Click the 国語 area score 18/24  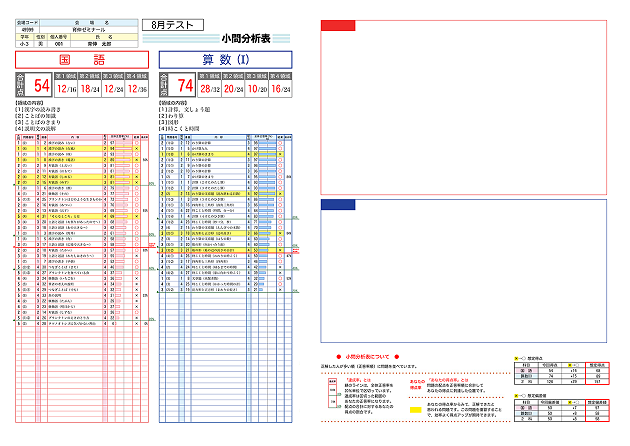click(90, 89)
